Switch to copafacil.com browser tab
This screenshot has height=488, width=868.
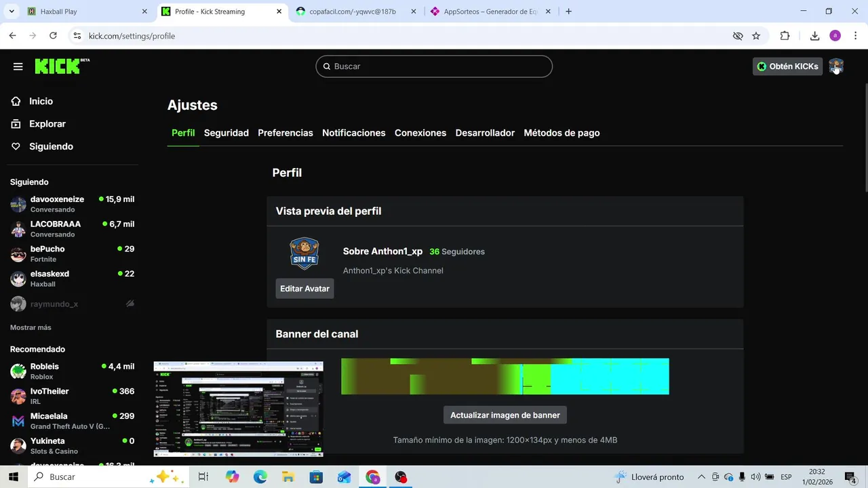pyautogui.click(x=356, y=12)
